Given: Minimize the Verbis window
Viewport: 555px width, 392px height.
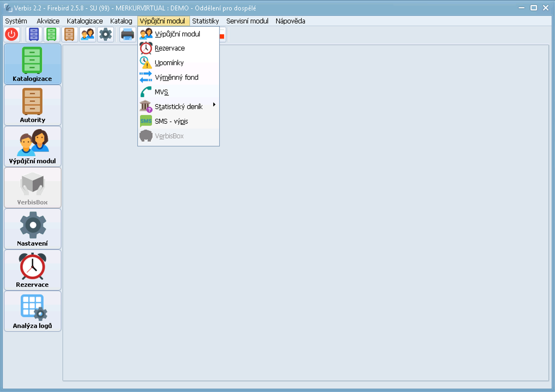Looking at the screenshot, I should (521, 8).
